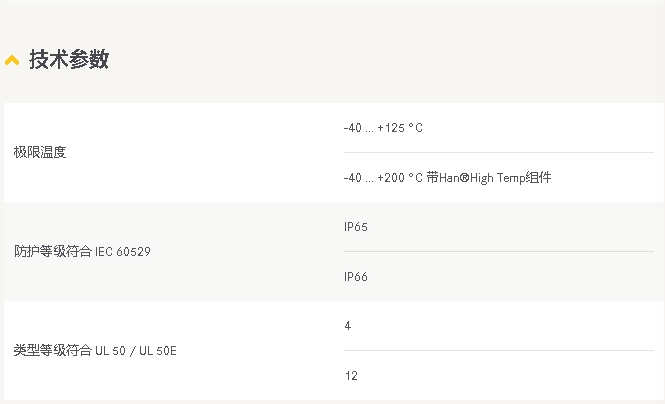Click the +125 °C upper limit text
This screenshot has width=665, height=404.
[400, 128]
